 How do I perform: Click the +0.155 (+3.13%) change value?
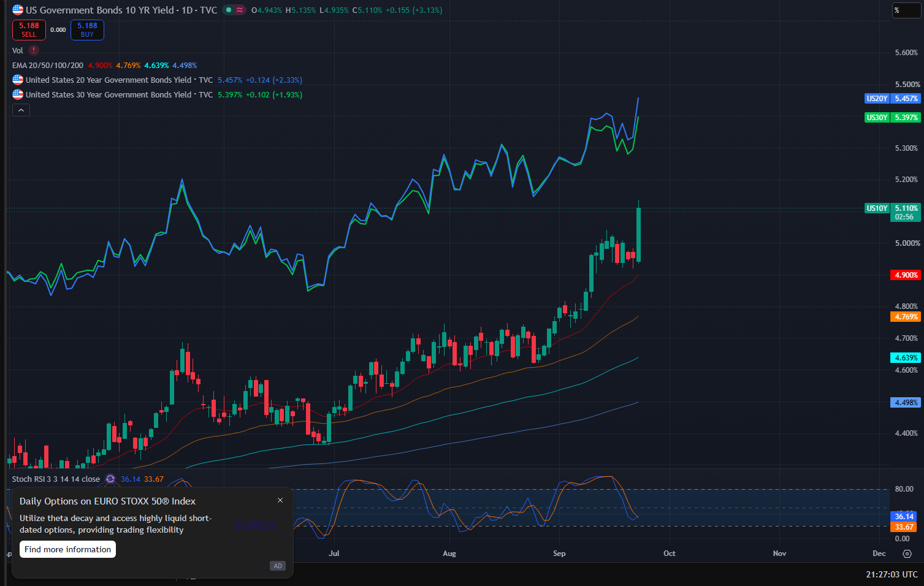tap(414, 10)
